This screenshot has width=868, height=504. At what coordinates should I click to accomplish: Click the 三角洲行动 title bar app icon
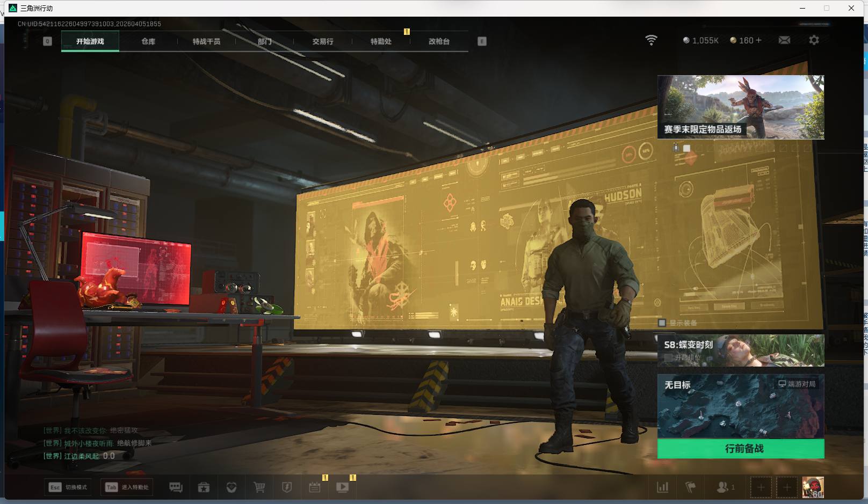click(x=13, y=8)
